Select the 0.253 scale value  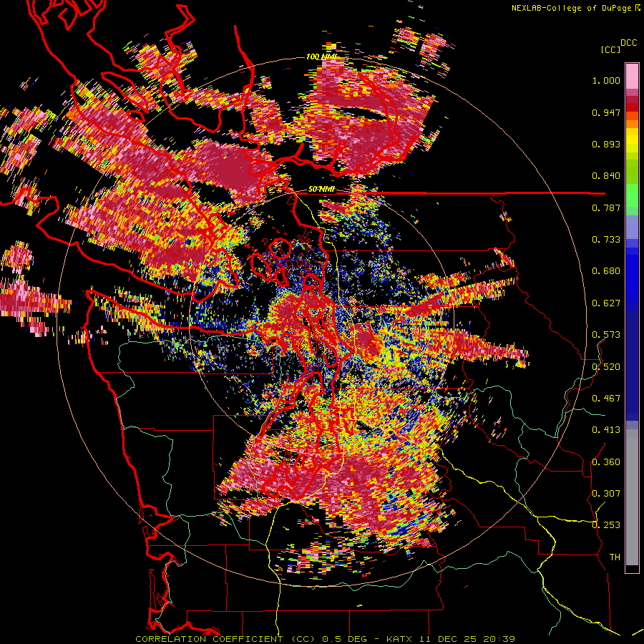pyautogui.click(x=606, y=525)
